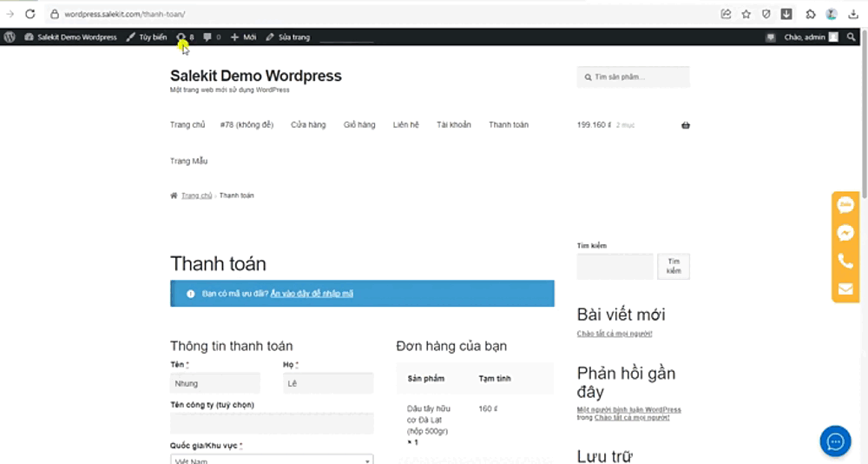Click sidebar Tìm kiếm text field
The height and width of the screenshot is (464, 868).
(x=615, y=266)
